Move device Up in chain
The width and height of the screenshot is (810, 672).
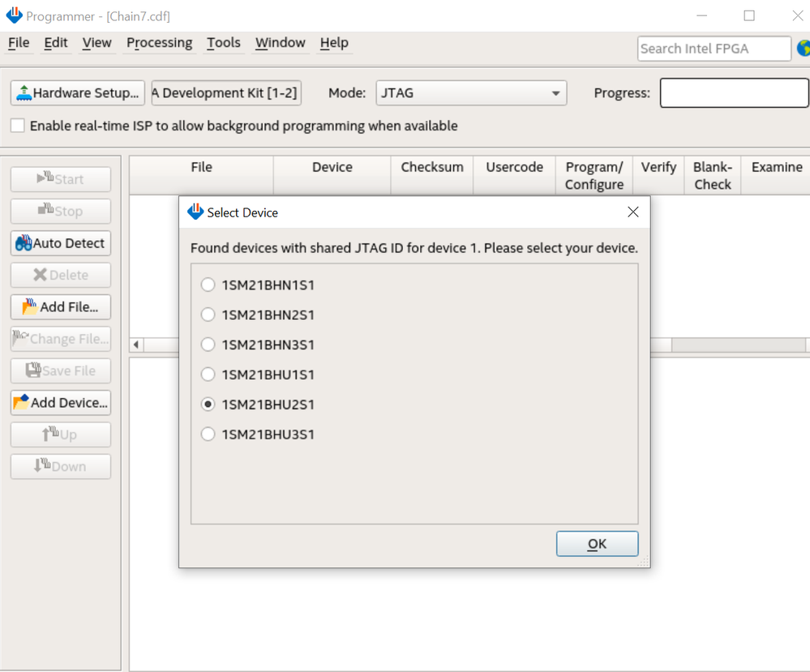coord(61,435)
